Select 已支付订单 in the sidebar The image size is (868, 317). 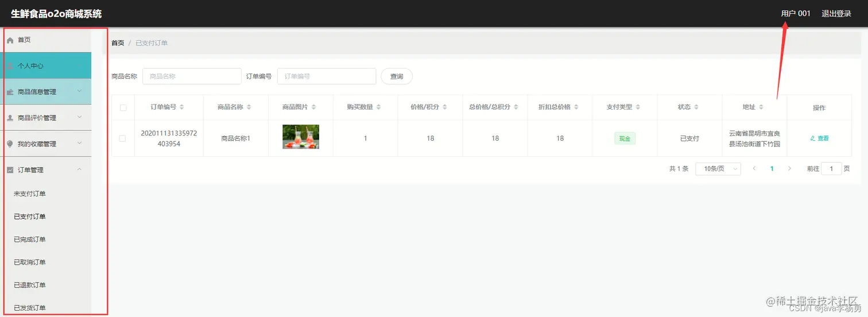pyautogui.click(x=30, y=217)
